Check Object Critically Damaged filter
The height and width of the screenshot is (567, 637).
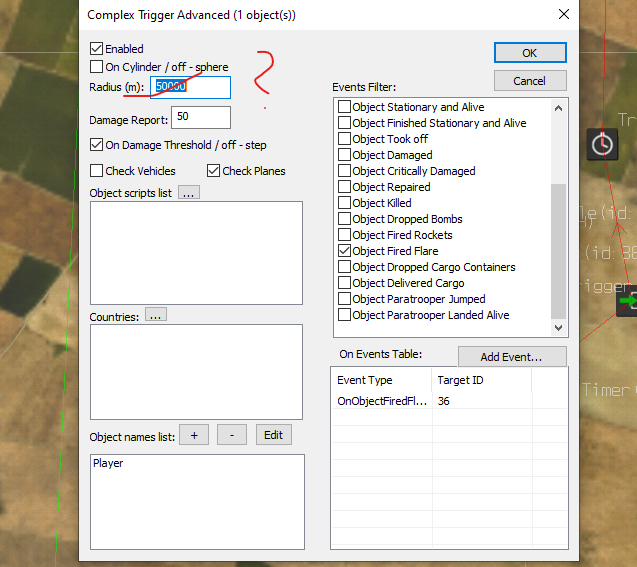click(x=344, y=171)
